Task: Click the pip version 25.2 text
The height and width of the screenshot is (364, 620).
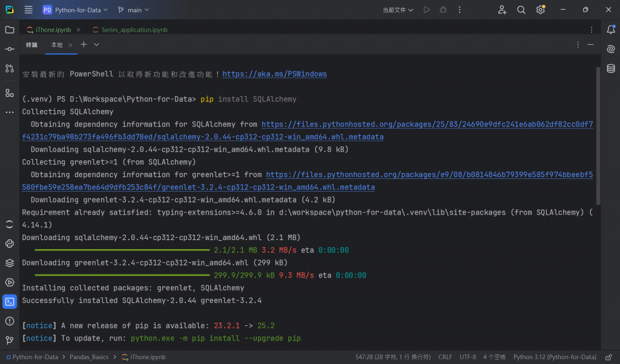Action: (266, 326)
